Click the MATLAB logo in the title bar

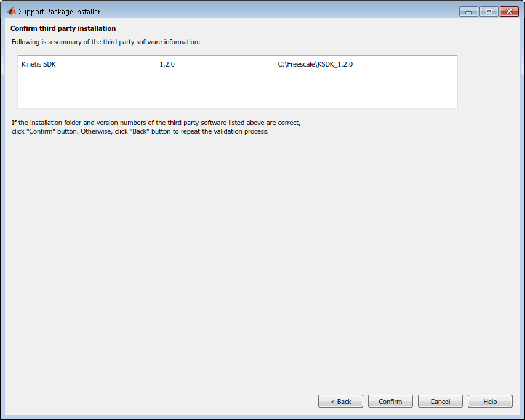[11, 11]
